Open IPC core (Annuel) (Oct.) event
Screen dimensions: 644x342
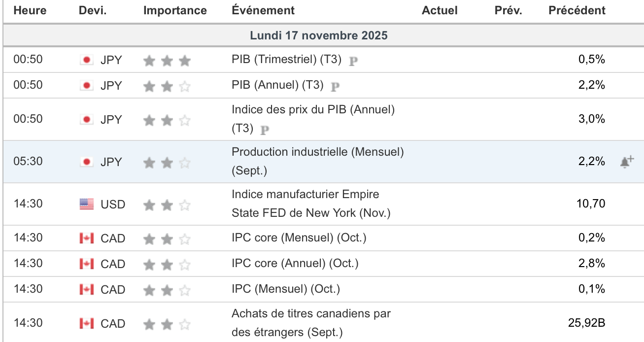tap(295, 264)
